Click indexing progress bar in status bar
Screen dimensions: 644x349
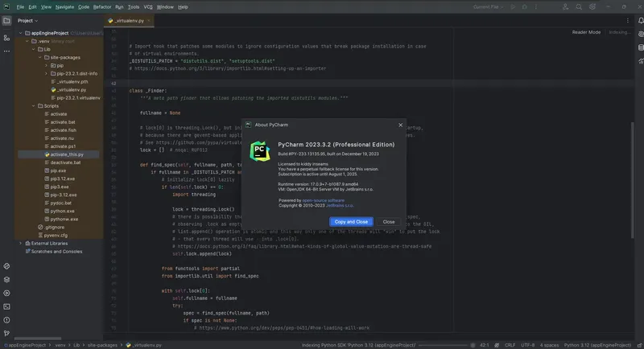[445, 345]
